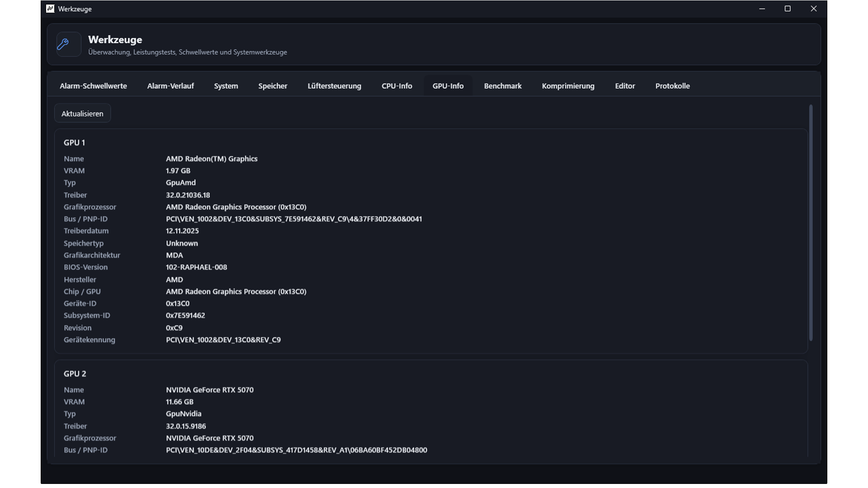Click BIOS version 102-RAPHAEL-008
Viewport: 868px width, 488px height.
pyautogui.click(x=197, y=267)
